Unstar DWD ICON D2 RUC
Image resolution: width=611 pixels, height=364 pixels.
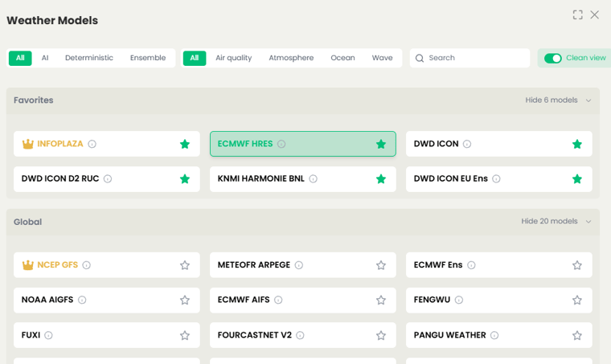pyautogui.click(x=185, y=178)
